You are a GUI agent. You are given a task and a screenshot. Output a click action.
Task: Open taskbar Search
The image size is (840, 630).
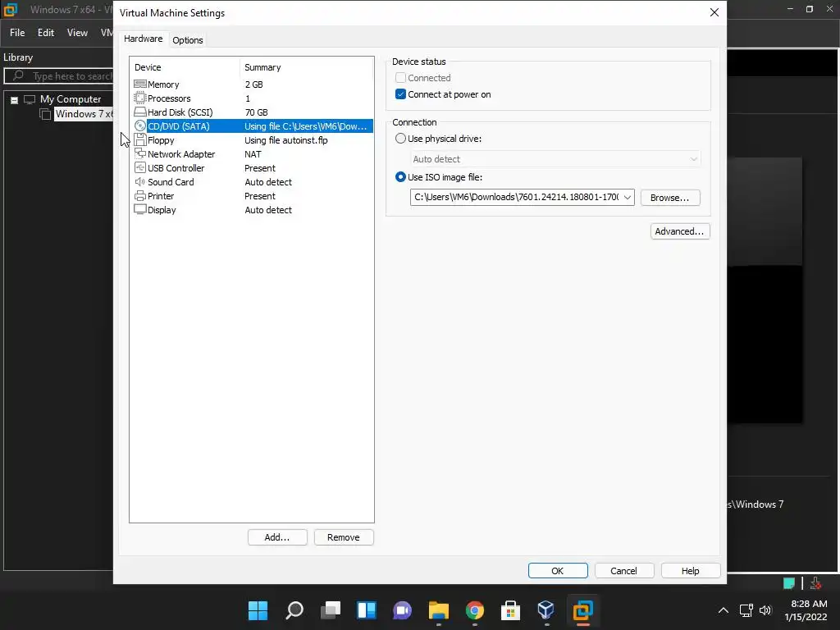click(294, 610)
